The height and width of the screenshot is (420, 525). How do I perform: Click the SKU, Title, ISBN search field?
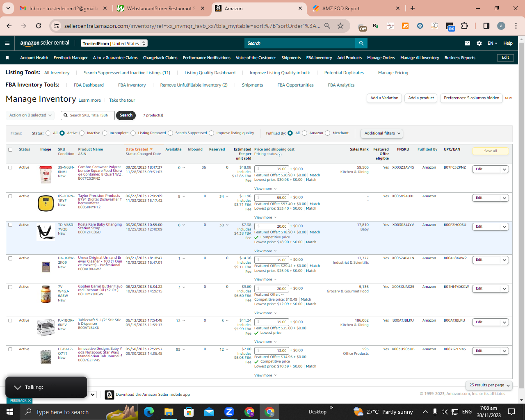tap(88, 115)
